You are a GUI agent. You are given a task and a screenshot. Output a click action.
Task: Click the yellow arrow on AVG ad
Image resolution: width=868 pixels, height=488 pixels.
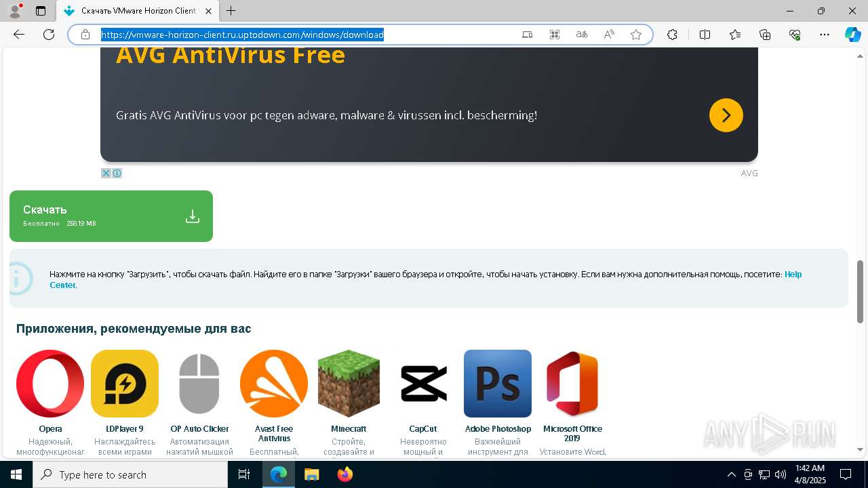726,115
